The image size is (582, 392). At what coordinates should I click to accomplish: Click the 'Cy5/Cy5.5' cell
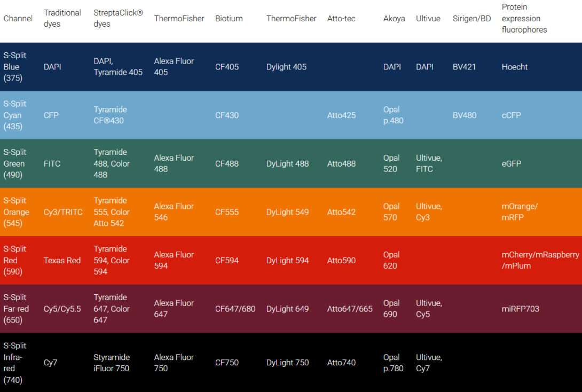pos(62,309)
